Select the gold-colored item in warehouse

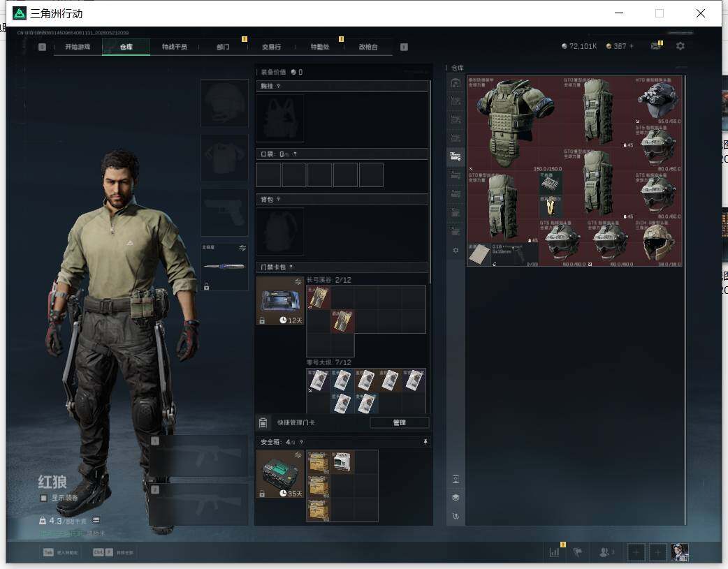click(x=551, y=207)
